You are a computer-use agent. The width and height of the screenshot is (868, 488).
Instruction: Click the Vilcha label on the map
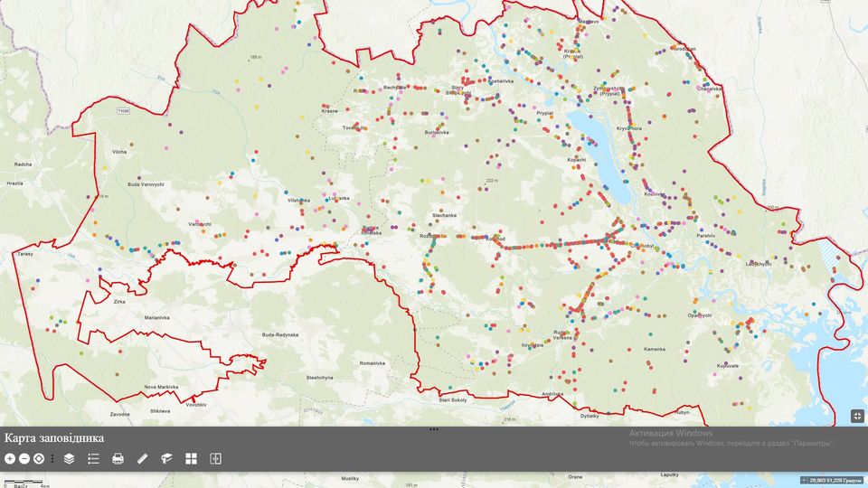click(x=119, y=152)
